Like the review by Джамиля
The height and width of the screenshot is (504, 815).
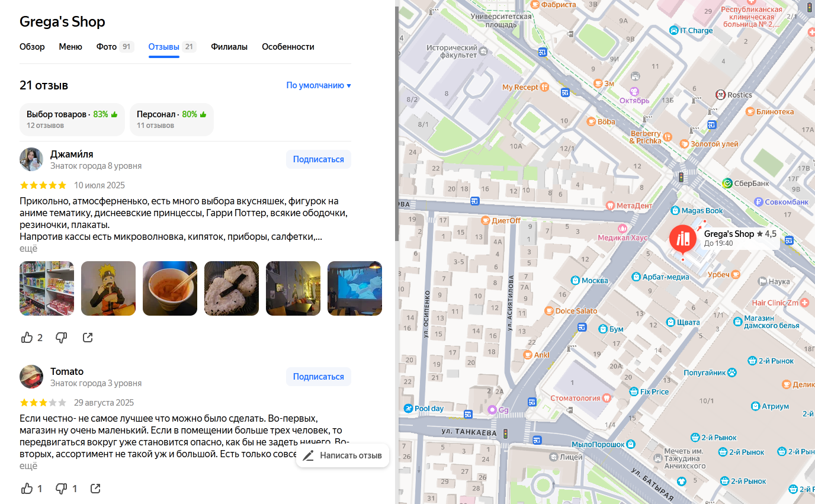point(27,338)
